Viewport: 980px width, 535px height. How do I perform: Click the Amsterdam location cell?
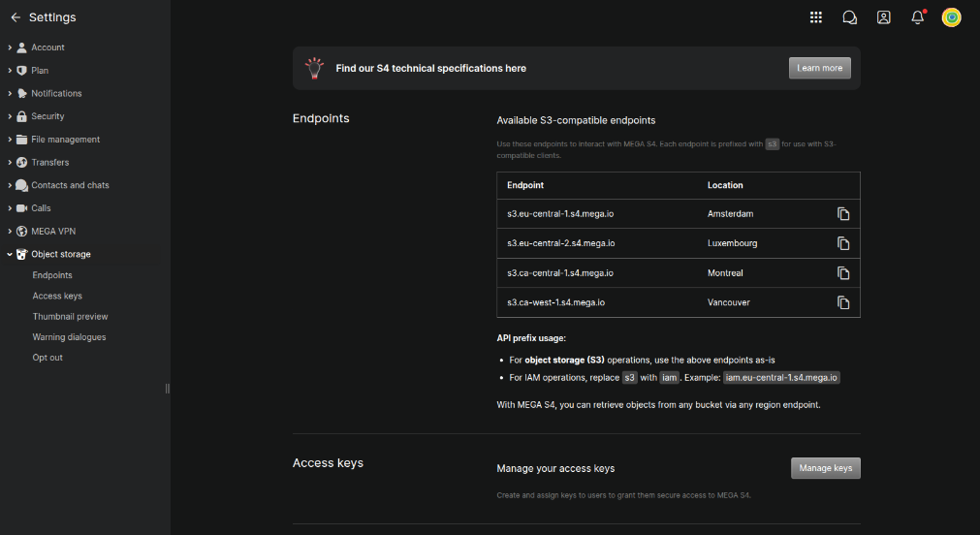click(731, 214)
